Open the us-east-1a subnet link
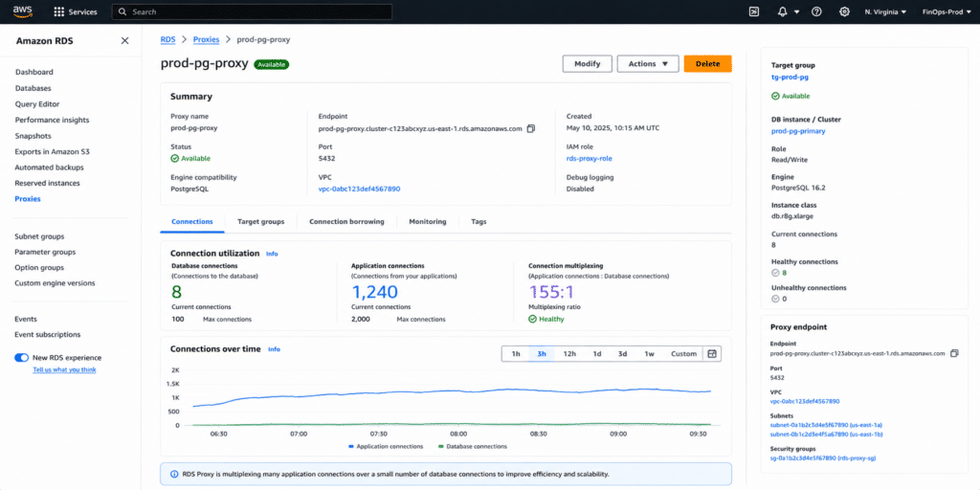The width and height of the screenshot is (980, 490). click(826, 425)
